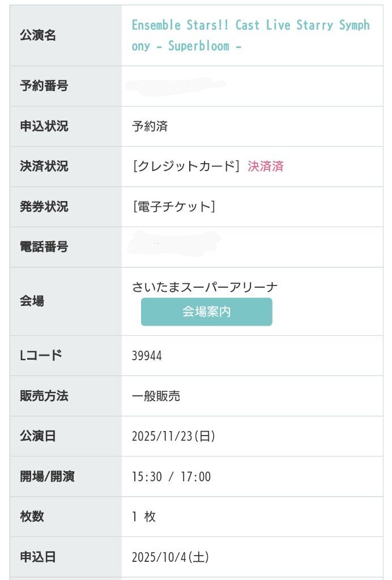Click the さいたまスーパーアリーナ venue name

pyautogui.click(x=205, y=287)
